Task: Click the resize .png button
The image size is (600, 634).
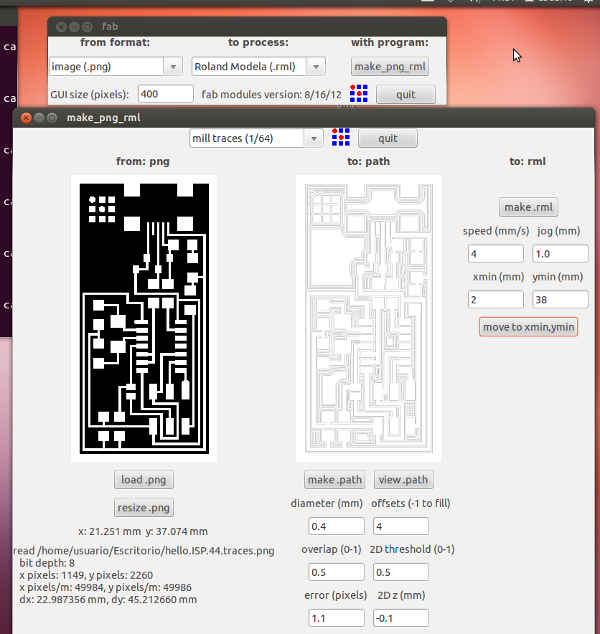Action: 144,507
